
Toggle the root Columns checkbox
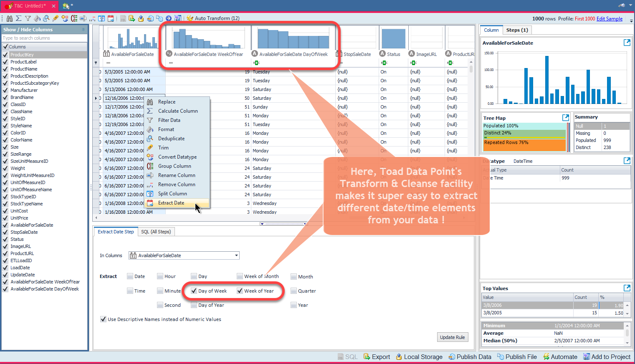[x=5, y=47]
